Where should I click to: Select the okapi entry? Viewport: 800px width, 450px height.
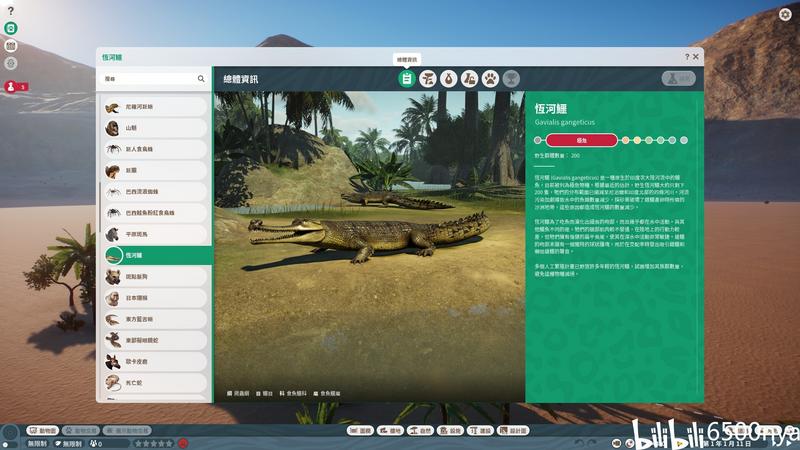point(155,362)
